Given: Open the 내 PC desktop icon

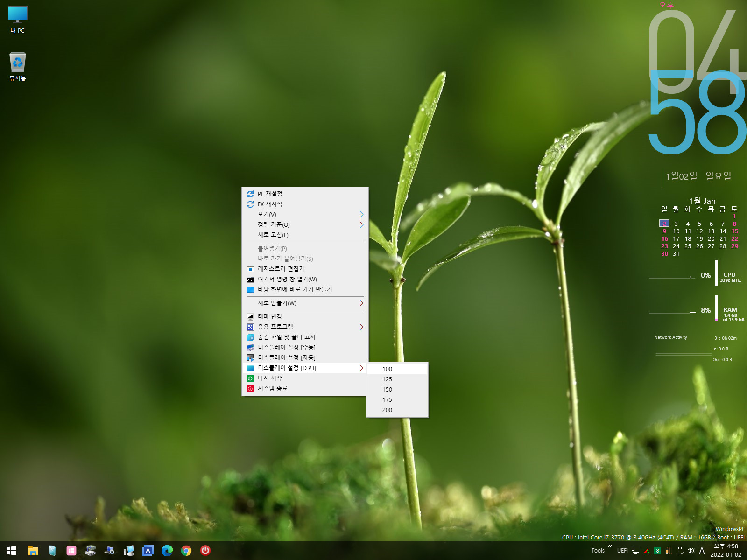Looking at the screenshot, I should (18, 20).
